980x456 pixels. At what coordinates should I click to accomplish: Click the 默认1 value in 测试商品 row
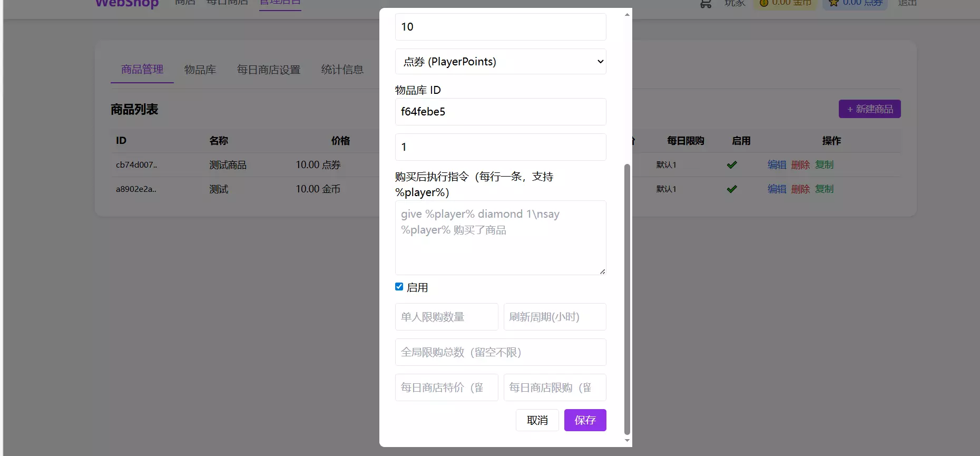point(667,165)
